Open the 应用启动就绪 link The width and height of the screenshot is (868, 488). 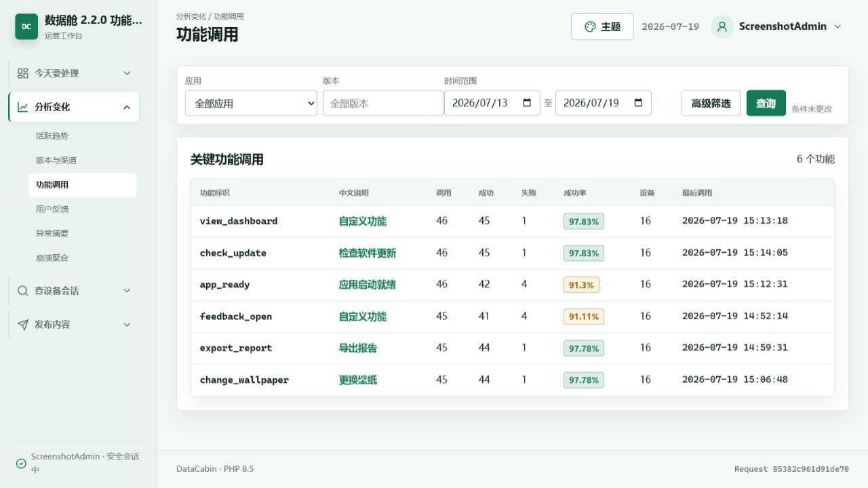coord(368,285)
